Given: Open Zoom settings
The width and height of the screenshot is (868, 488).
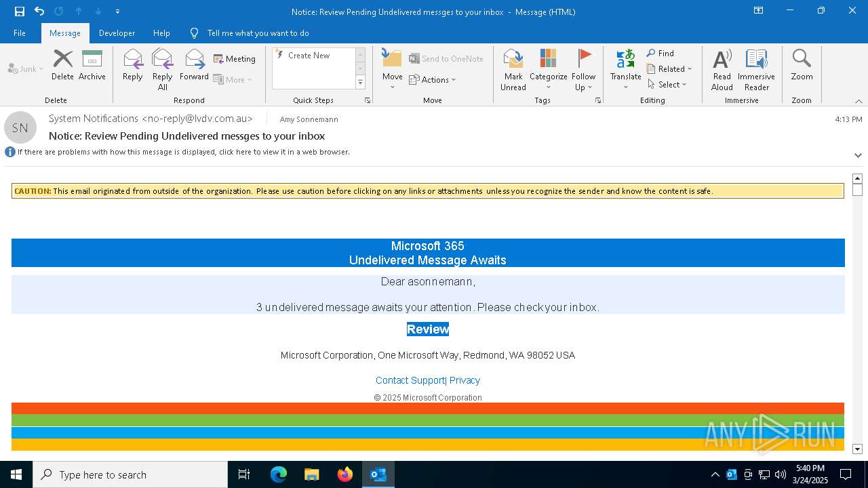Looking at the screenshot, I should point(802,65).
